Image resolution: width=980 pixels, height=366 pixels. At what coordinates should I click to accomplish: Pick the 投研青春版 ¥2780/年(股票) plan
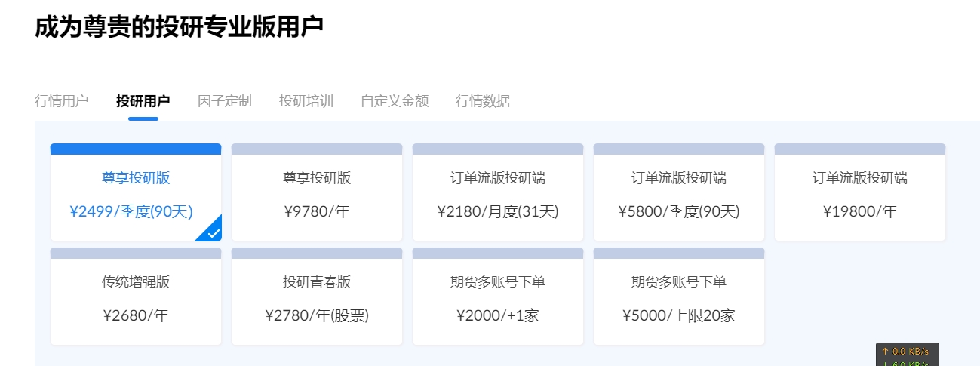[x=317, y=299]
